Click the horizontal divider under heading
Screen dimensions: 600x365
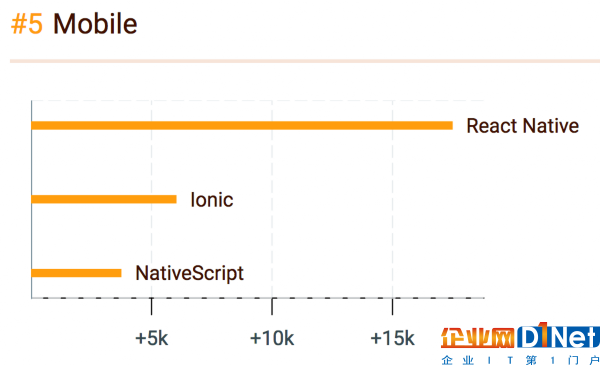point(305,61)
